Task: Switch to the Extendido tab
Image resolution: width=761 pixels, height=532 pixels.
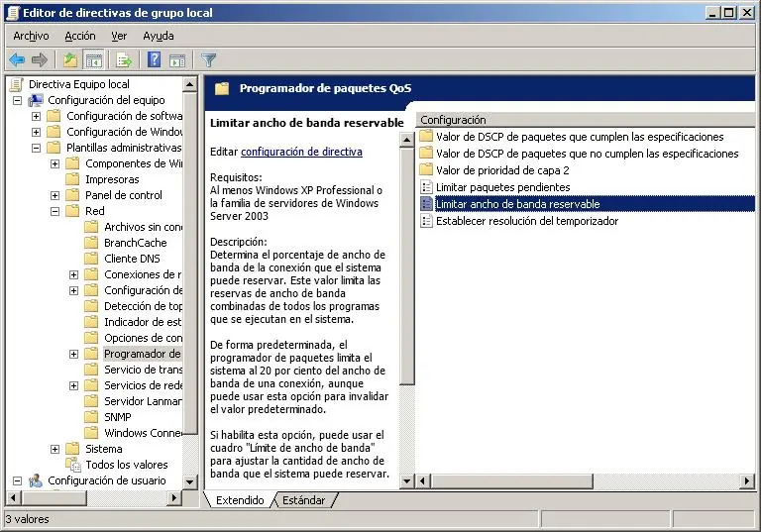Action: (240, 500)
